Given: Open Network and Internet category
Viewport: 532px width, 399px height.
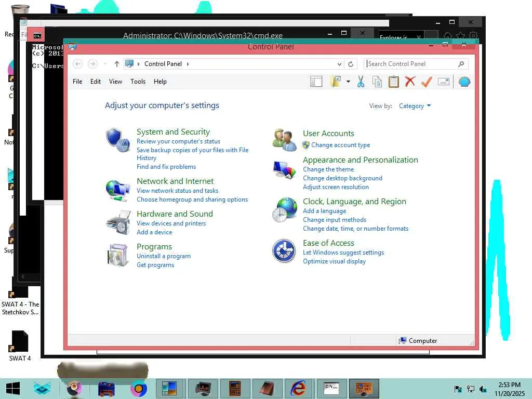Looking at the screenshot, I should pyautogui.click(x=175, y=181).
